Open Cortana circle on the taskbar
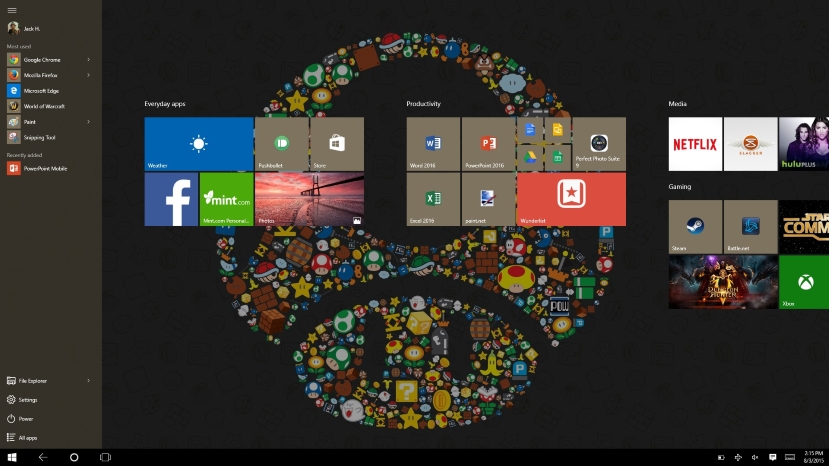 pos(74,457)
